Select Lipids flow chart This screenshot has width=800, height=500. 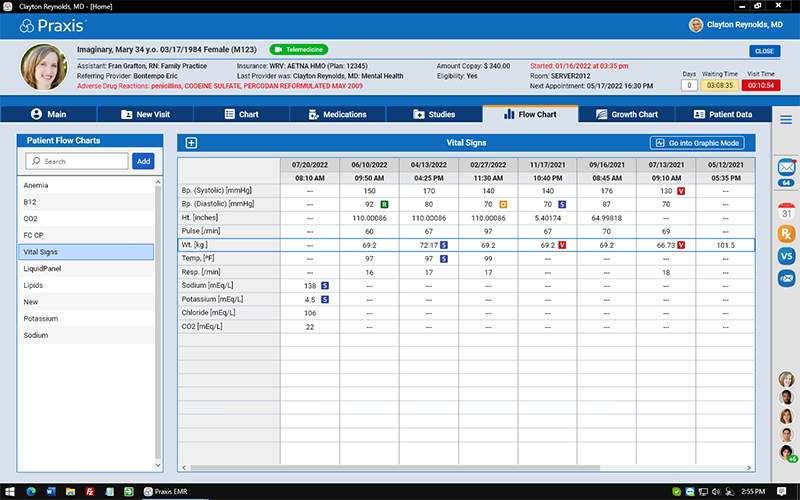point(86,285)
